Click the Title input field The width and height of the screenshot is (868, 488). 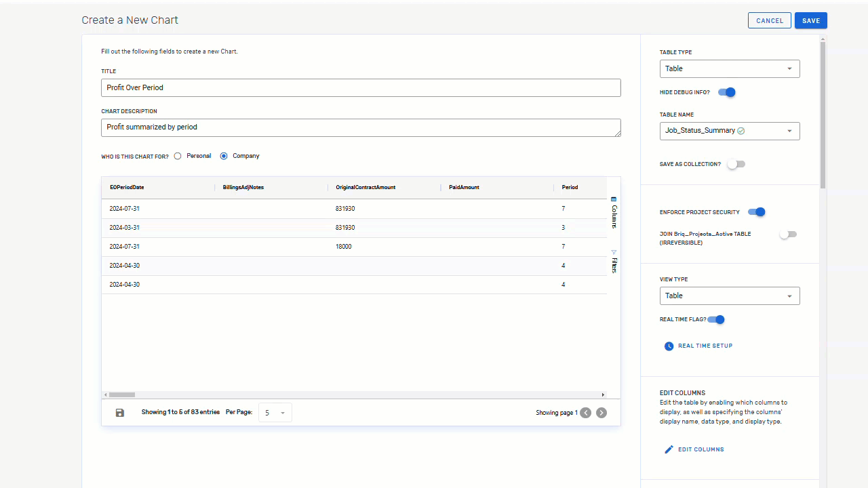pos(361,87)
